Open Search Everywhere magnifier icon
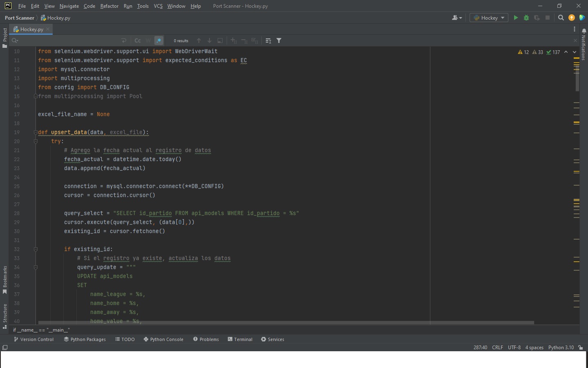The width and height of the screenshot is (588, 368). click(561, 18)
